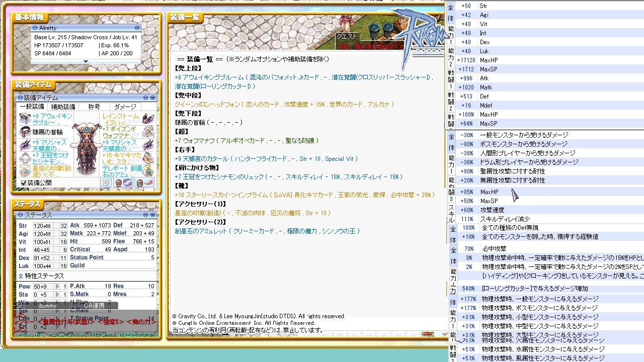644x362 pixels.
Task: Select 全体 tab in damage-resistance panel
Action: (x=451, y=142)
